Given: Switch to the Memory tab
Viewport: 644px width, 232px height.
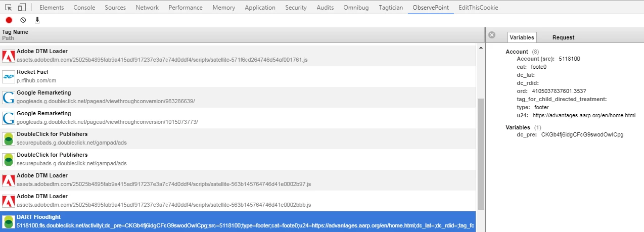Looking at the screenshot, I should pos(223,8).
